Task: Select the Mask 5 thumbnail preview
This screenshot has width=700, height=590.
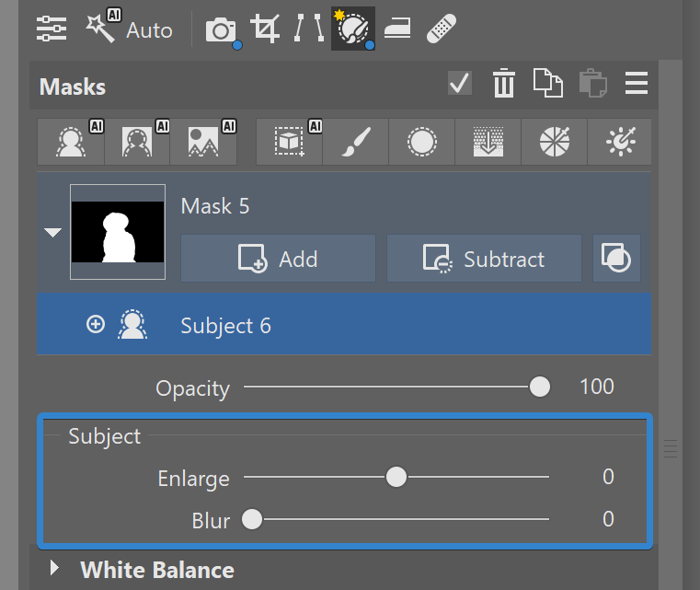Action: (118, 232)
